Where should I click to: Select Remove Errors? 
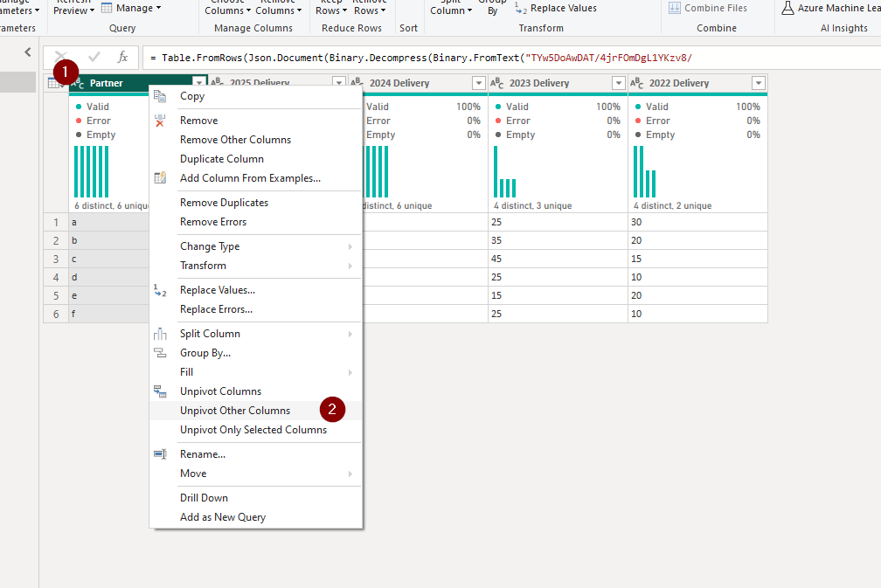(x=255, y=222)
